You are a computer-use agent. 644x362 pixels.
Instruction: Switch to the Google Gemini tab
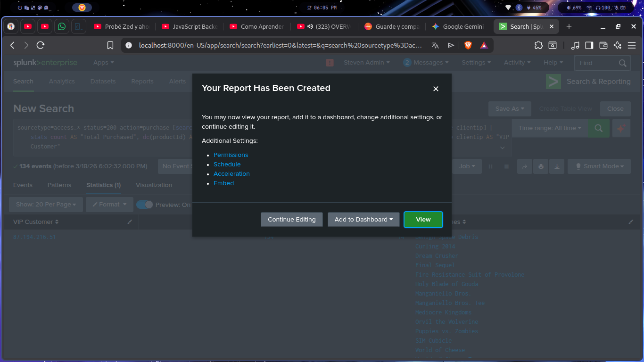click(x=458, y=27)
